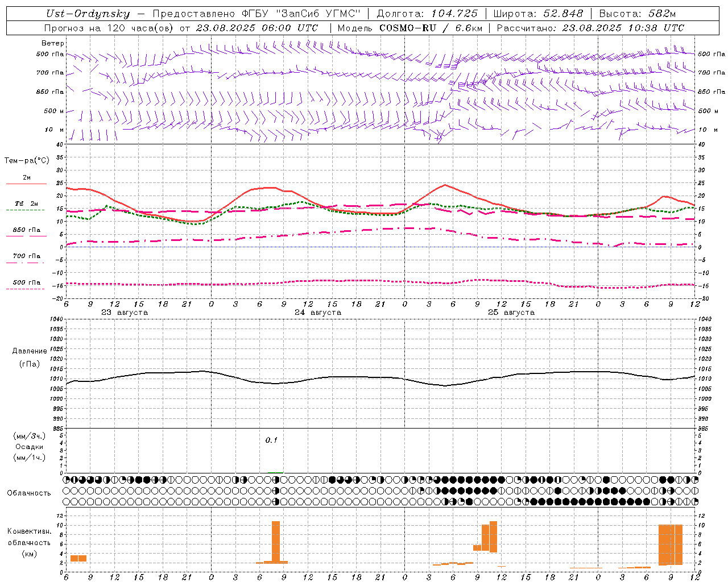Click the Рассчитано 23.08.2025 10:38 UTC timestamp

click(590, 28)
